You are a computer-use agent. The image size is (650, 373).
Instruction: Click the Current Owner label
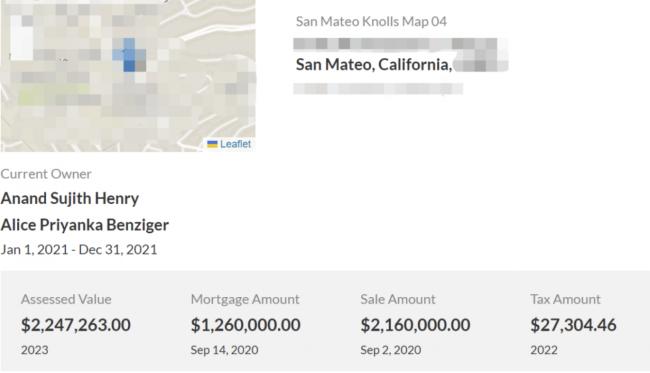click(x=46, y=174)
